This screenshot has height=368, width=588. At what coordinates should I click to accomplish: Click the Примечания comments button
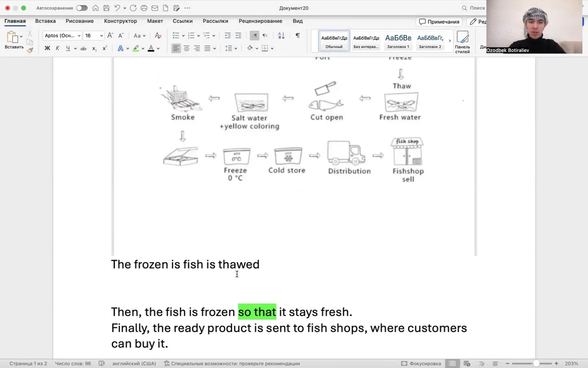click(x=439, y=22)
